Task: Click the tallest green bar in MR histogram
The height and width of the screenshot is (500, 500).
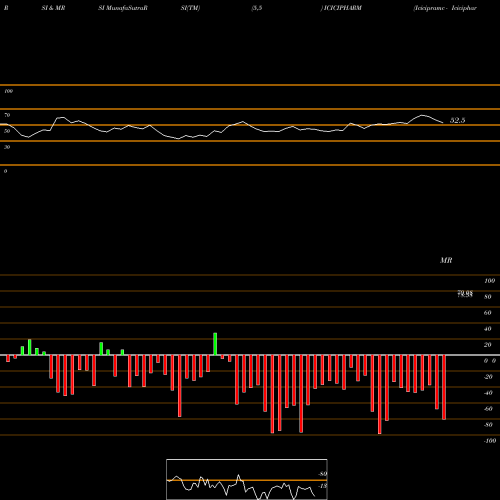Action: pyautogui.click(x=215, y=344)
